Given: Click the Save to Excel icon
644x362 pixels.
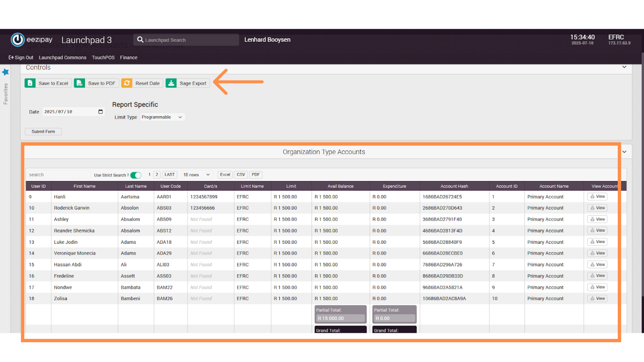Looking at the screenshot, I should (x=30, y=83).
